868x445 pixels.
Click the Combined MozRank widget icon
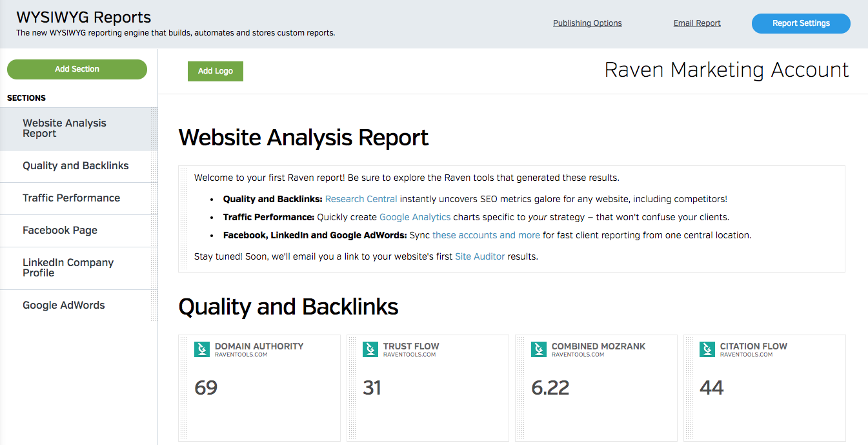(539, 349)
